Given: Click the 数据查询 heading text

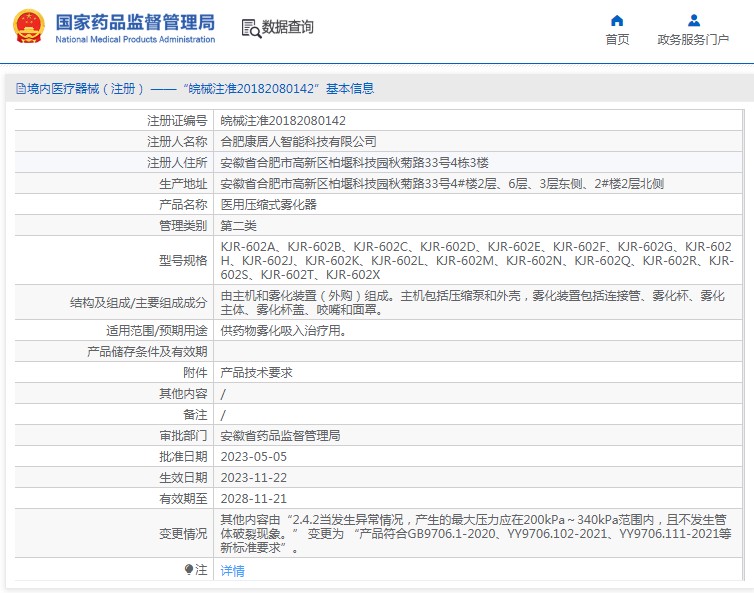Looking at the screenshot, I should pyautogui.click(x=288, y=28).
